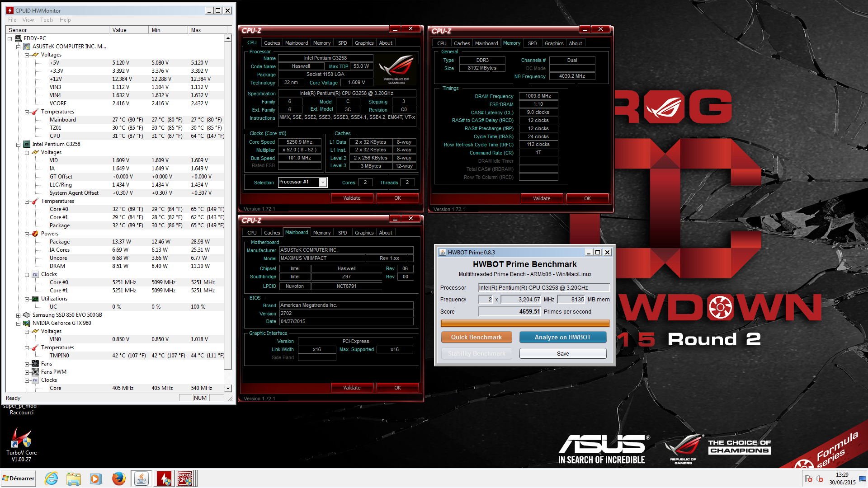Collapse the Powers section in HWMonitor
868x488 pixels.
27,234
